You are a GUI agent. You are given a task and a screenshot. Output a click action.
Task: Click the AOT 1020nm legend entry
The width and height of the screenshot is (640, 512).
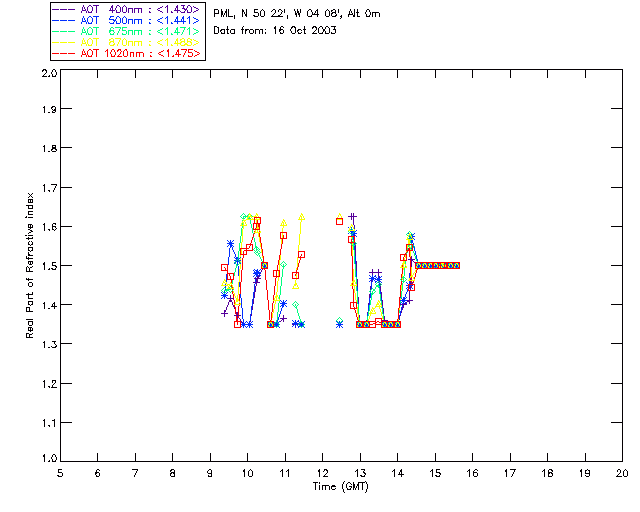tap(127, 53)
